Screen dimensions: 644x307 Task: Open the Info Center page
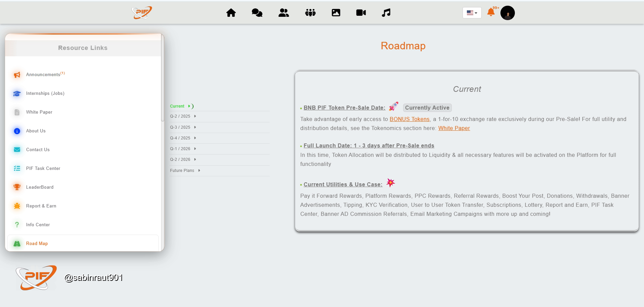click(x=38, y=225)
